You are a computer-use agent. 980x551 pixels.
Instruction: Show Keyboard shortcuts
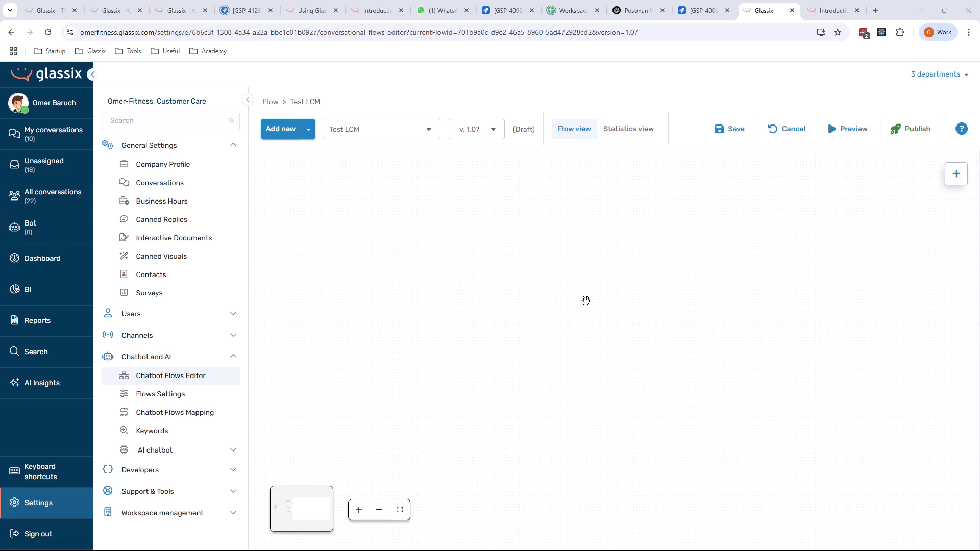pos(46,471)
